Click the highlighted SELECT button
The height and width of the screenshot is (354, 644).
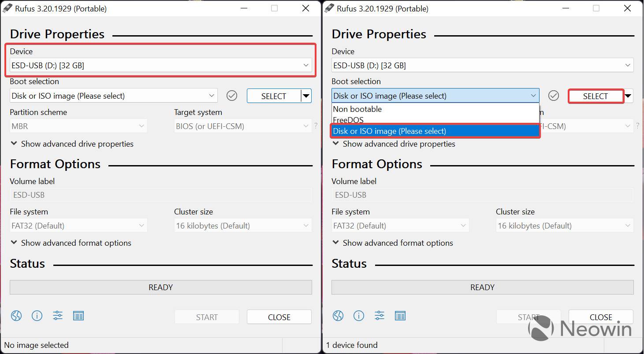[x=596, y=96]
